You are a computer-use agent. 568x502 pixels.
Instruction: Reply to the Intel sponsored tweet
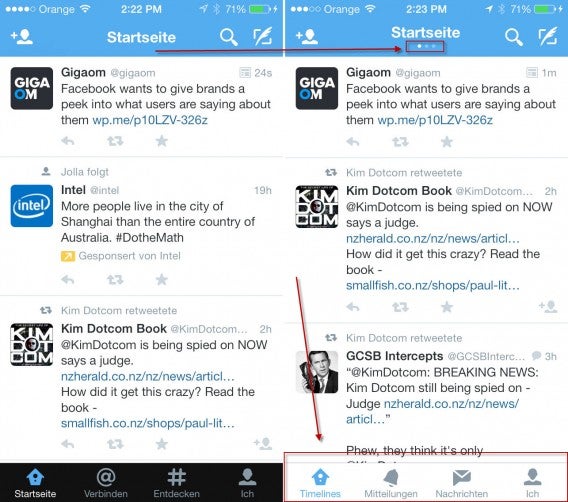click(68, 279)
